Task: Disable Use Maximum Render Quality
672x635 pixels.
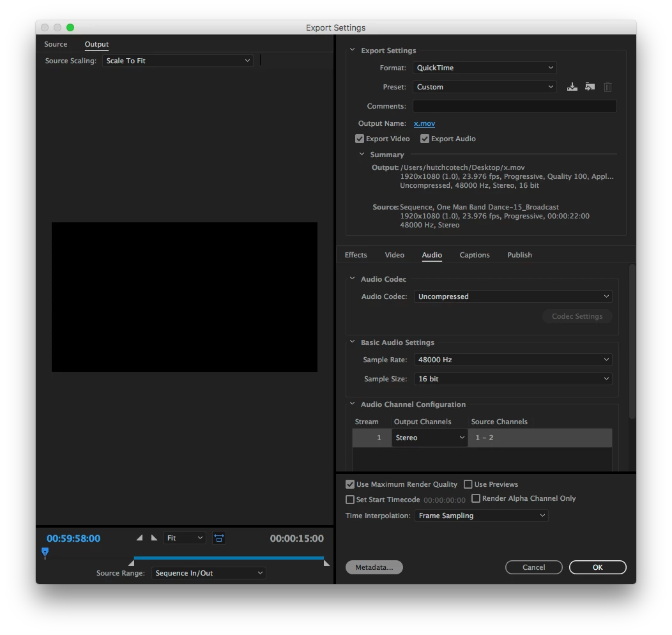Action: click(x=350, y=484)
